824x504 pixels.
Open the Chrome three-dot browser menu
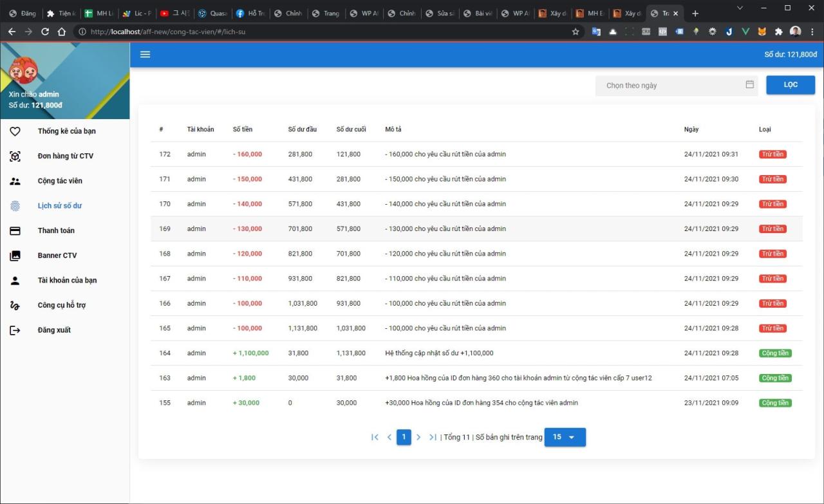pyautogui.click(x=812, y=31)
